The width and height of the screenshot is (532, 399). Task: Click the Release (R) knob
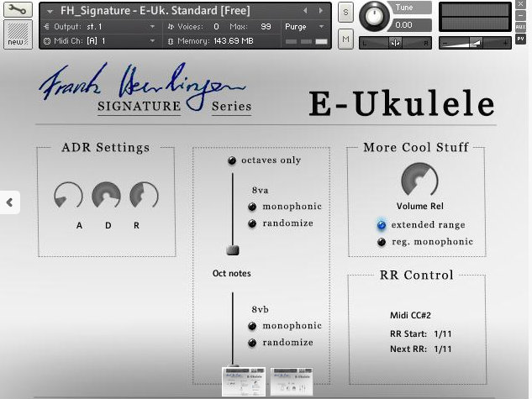coord(145,196)
